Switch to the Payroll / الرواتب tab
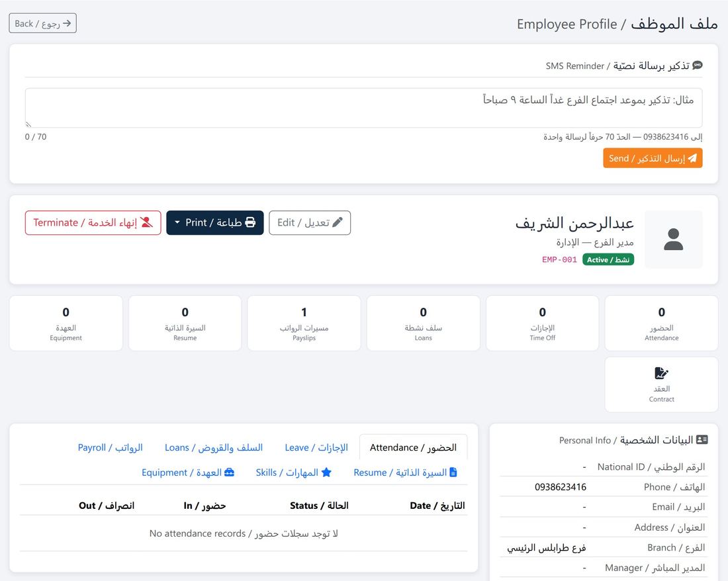 pos(110,447)
